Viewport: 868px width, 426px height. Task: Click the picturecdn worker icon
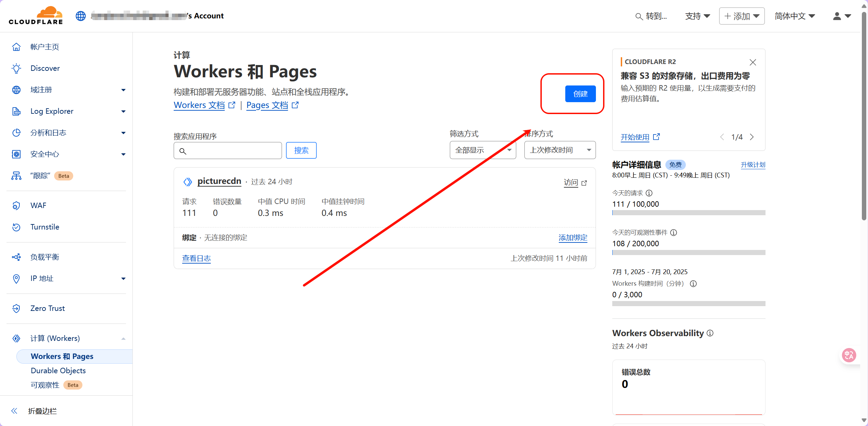pyautogui.click(x=188, y=182)
